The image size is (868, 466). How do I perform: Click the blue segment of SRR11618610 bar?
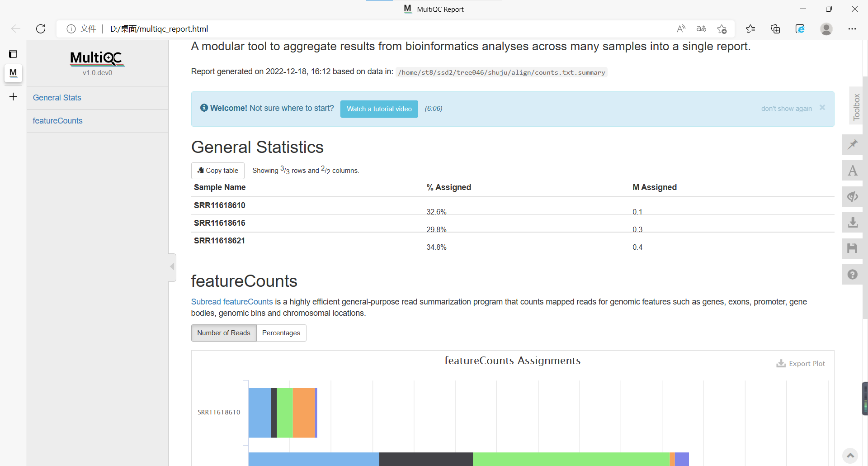[259, 413]
